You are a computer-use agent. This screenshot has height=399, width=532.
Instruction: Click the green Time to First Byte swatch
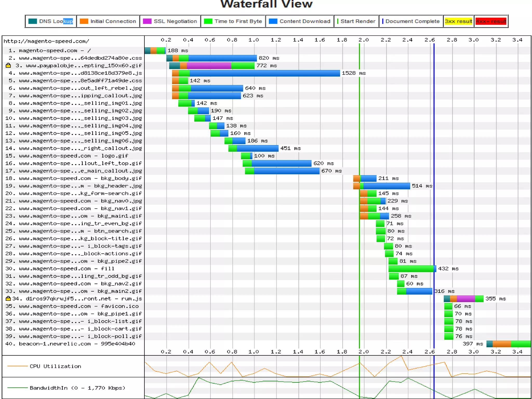click(208, 21)
